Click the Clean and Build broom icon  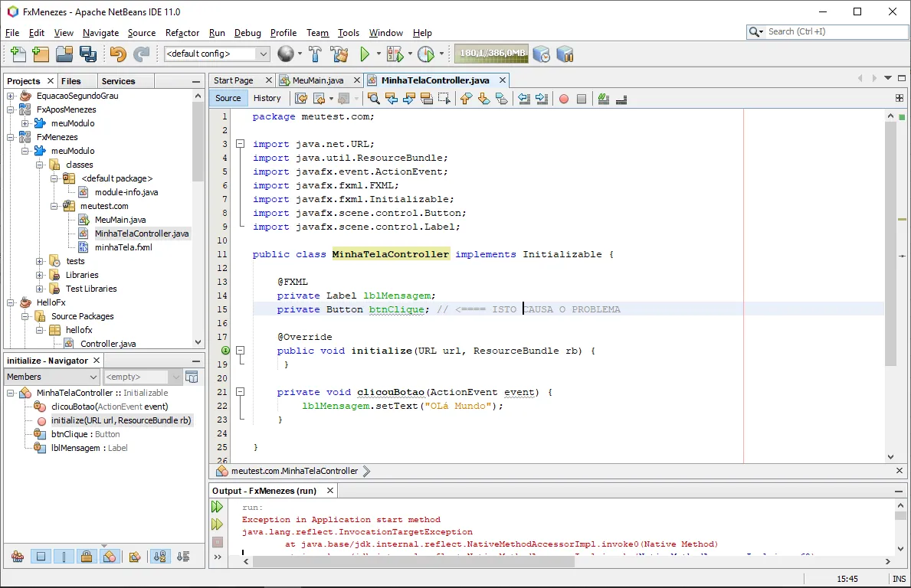(339, 54)
